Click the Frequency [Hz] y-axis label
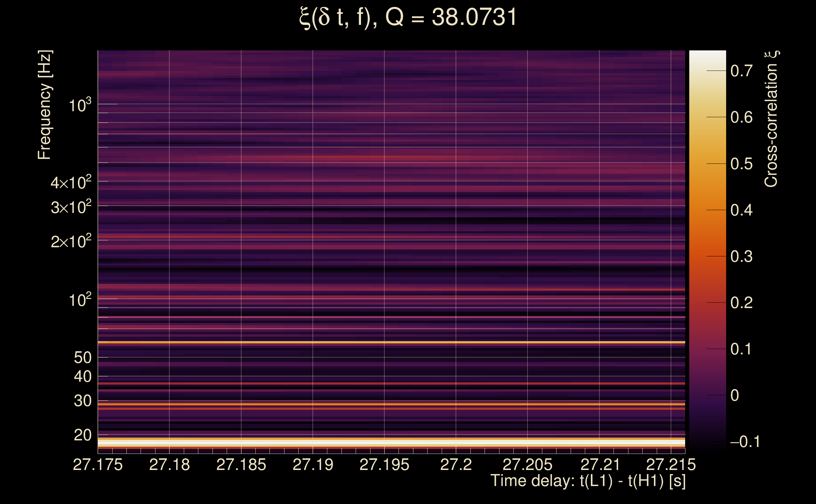Screen dimensions: 816x504 [x=44, y=105]
